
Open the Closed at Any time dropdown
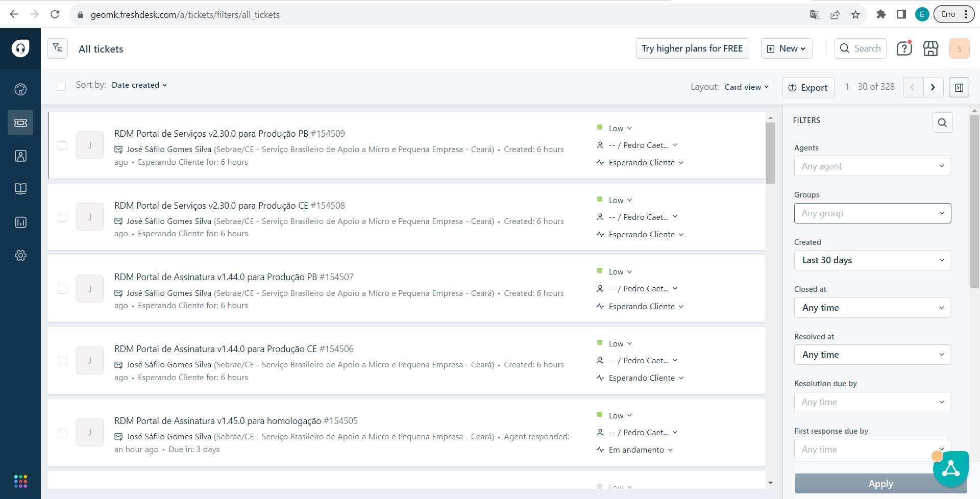(872, 308)
